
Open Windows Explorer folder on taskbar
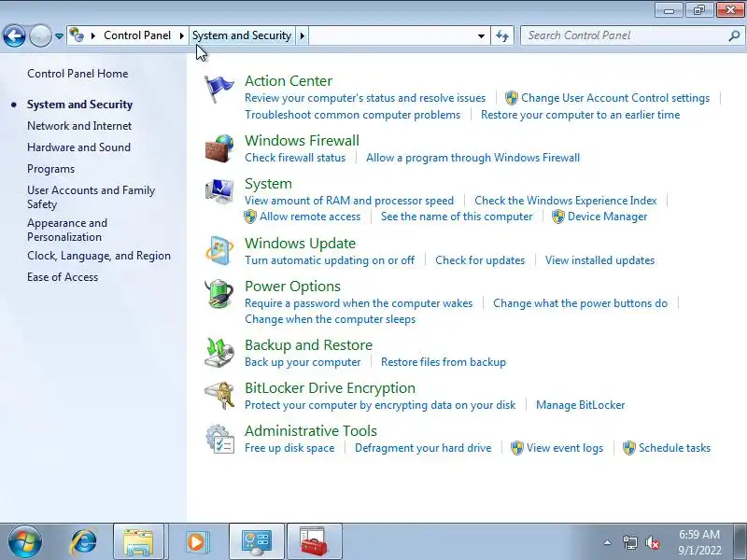point(138,542)
